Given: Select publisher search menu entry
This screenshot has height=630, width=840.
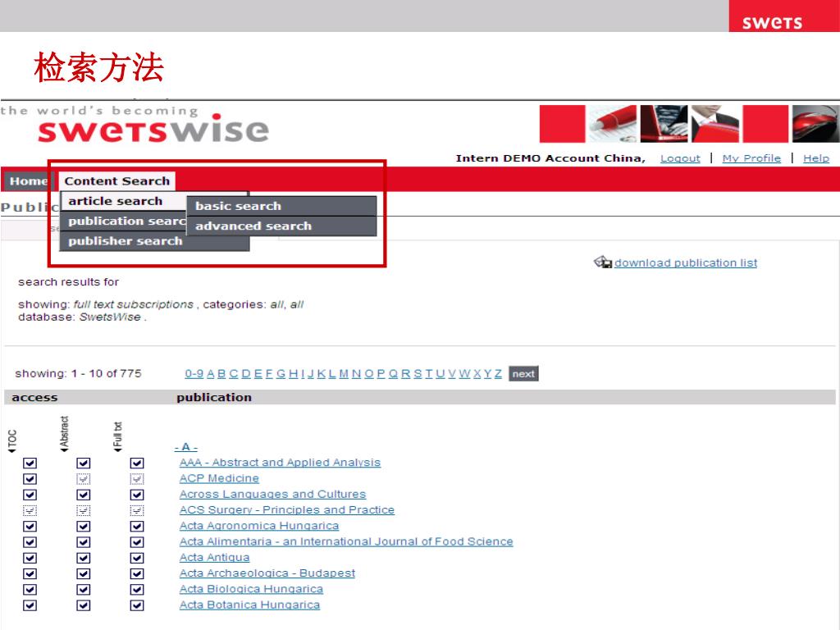Looking at the screenshot, I should pos(155,241).
